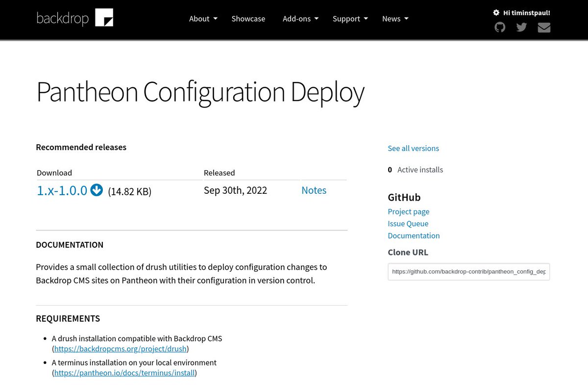Click the Active installs count text

[416, 170]
